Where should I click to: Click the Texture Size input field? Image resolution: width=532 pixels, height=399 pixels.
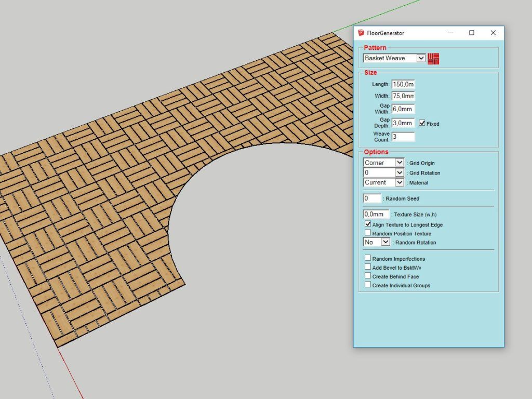[x=376, y=214]
